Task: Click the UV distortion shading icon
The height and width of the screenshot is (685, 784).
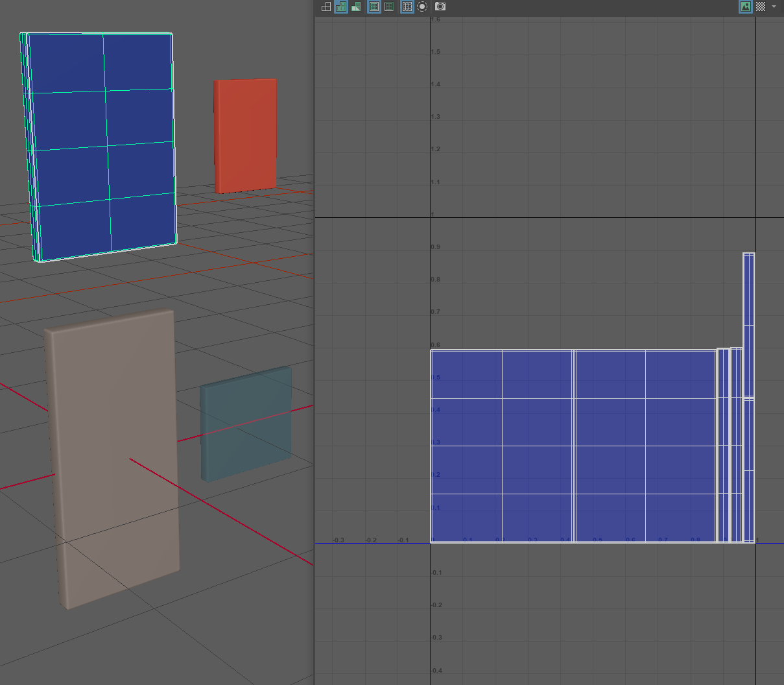Action: click(x=356, y=6)
